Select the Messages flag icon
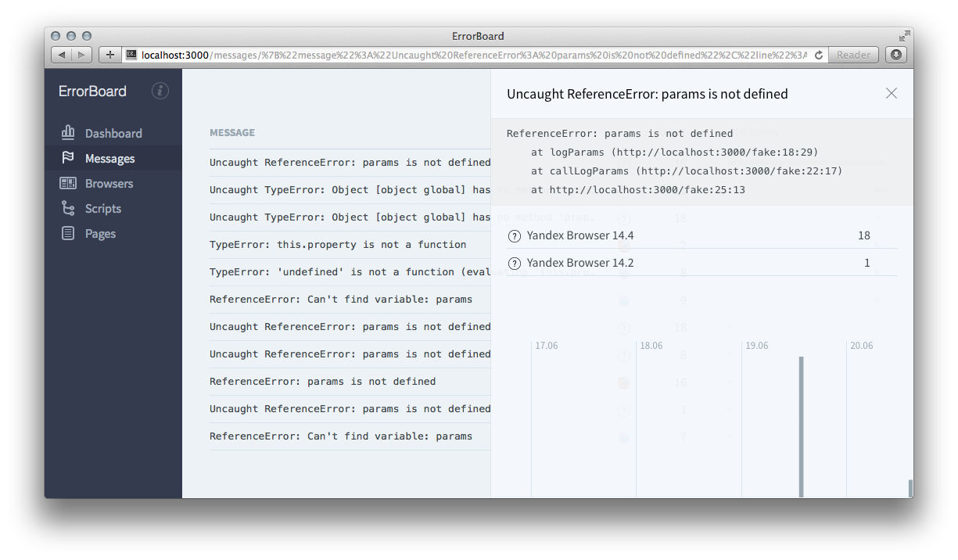This screenshot has height=560, width=958. click(68, 158)
